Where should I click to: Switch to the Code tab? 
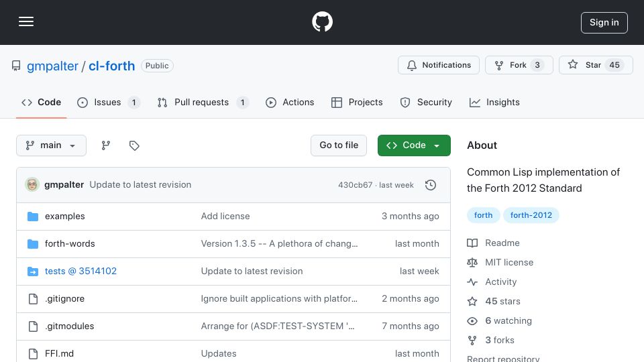coord(42,102)
